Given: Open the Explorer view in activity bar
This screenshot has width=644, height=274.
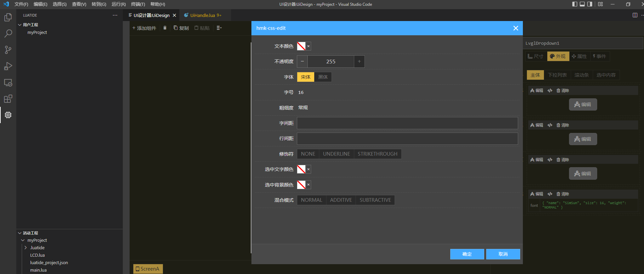Looking at the screenshot, I should [8, 17].
